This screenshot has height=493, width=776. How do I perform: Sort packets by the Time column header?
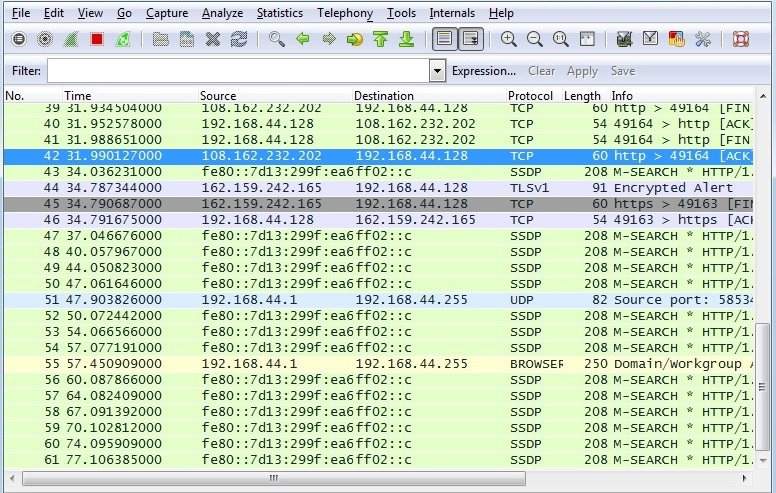coord(77,96)
